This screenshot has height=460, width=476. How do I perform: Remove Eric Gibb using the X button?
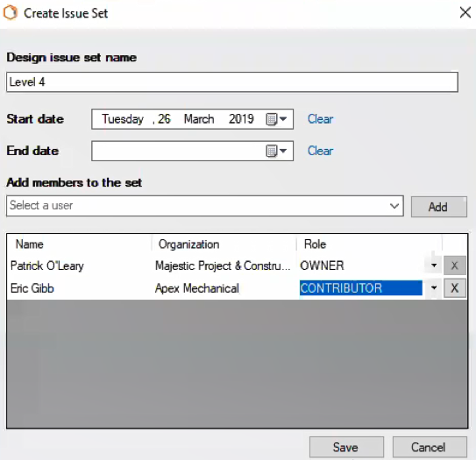(x=454, y=288)
